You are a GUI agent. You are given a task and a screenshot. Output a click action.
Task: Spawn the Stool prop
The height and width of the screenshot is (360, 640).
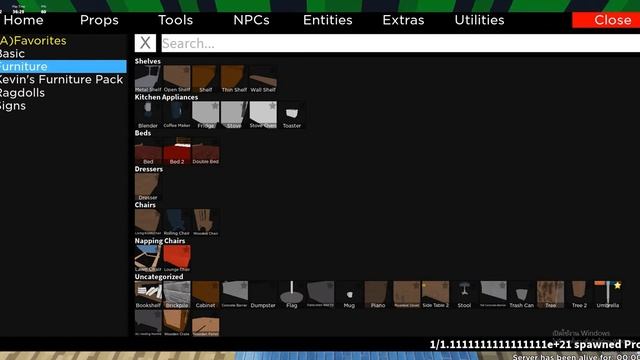pos(464,295)
